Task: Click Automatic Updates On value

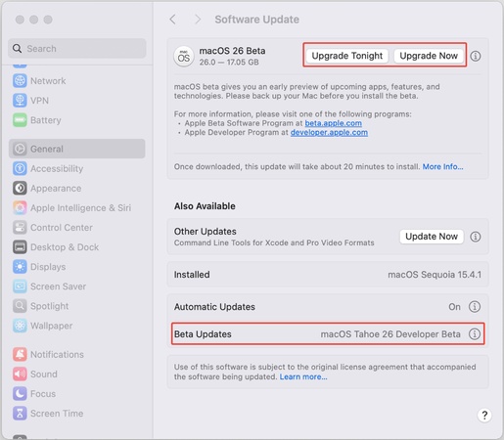Action: 454,307
